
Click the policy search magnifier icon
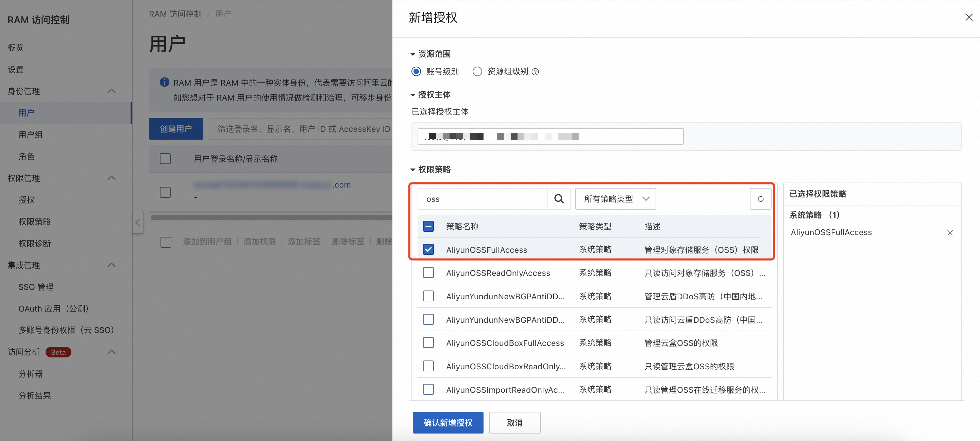point(558,199)
